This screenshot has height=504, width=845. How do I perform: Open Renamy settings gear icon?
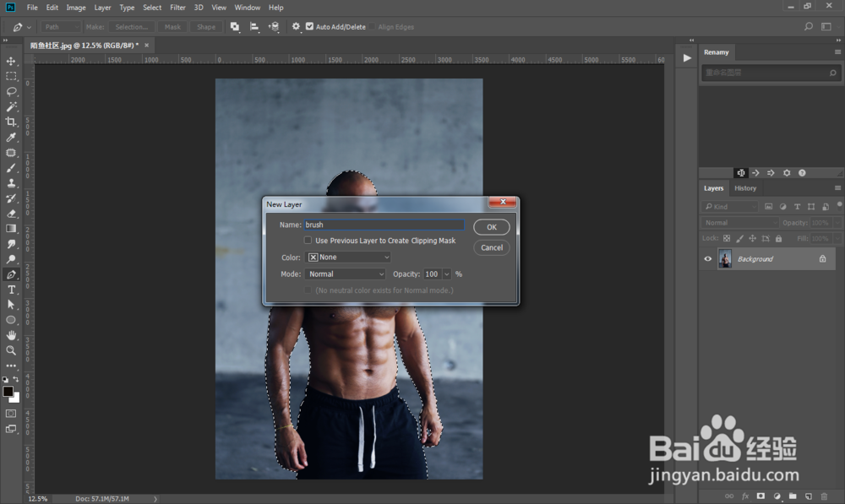(x=787, y=173)
